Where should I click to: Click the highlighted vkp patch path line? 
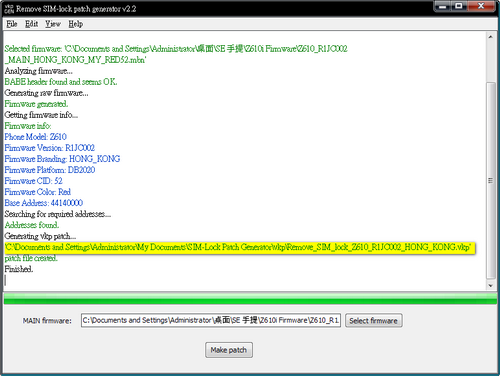[x=240, y=247]
